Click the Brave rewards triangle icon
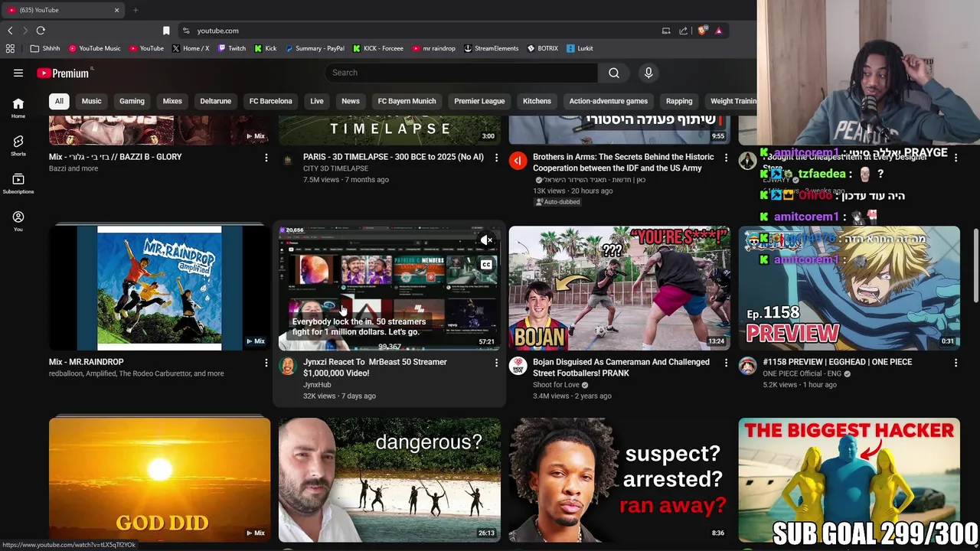Screen dimensions: 980x551 [x=718, y=31]
